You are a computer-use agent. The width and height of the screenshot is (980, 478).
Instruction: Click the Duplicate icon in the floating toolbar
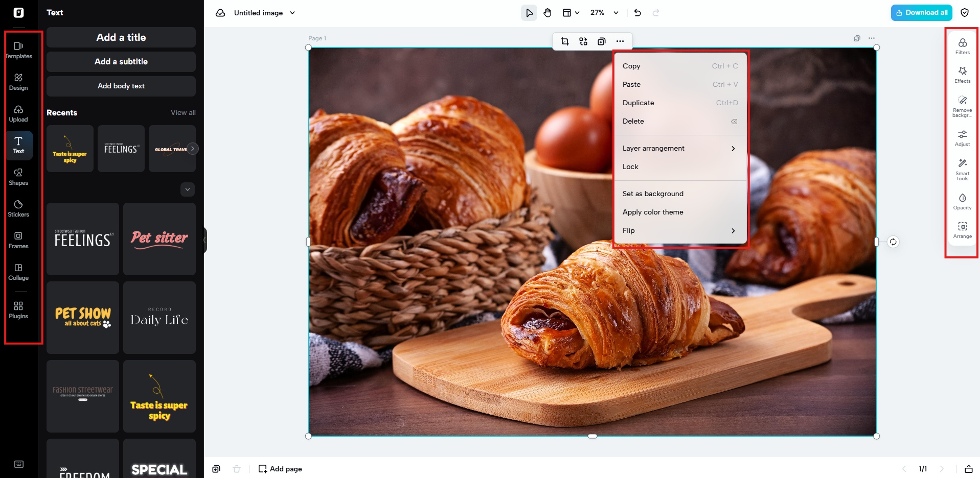[x=602, y=41]
